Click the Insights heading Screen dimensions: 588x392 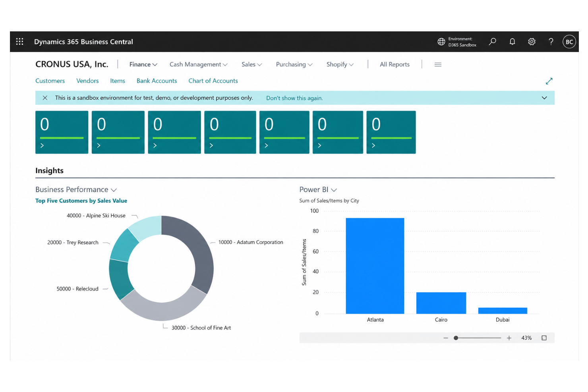coord(49,170)
